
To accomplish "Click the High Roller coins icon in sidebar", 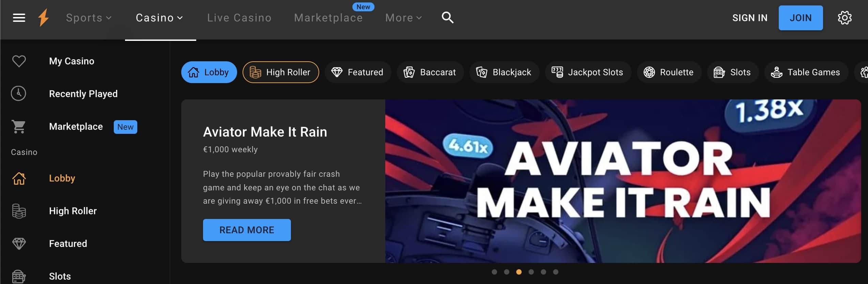I will click(19, 211).
